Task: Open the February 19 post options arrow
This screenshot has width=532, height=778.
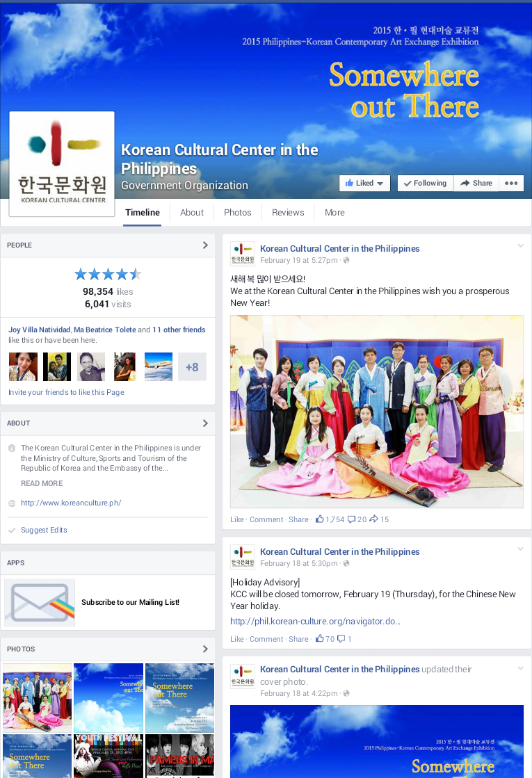Action: 520,245
